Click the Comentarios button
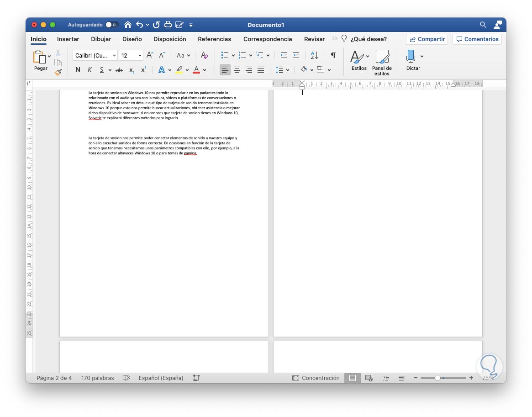The image size is (532, 417). click(477, 39)
